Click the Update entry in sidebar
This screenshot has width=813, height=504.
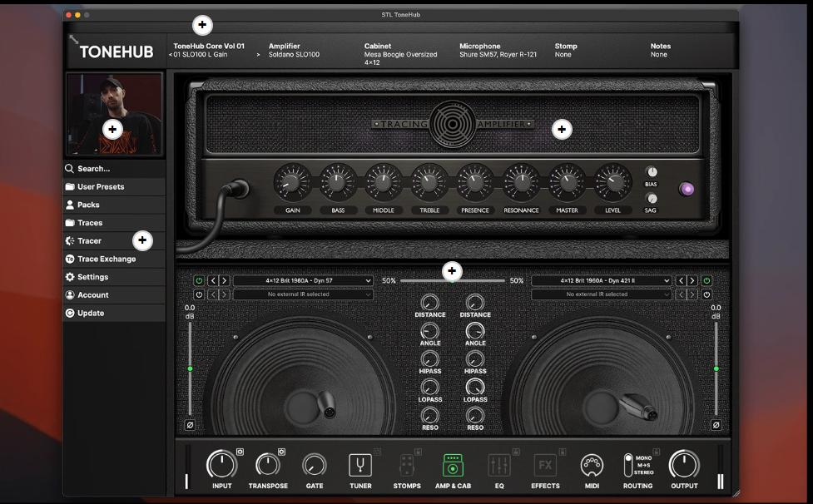(x=114, y=313)
